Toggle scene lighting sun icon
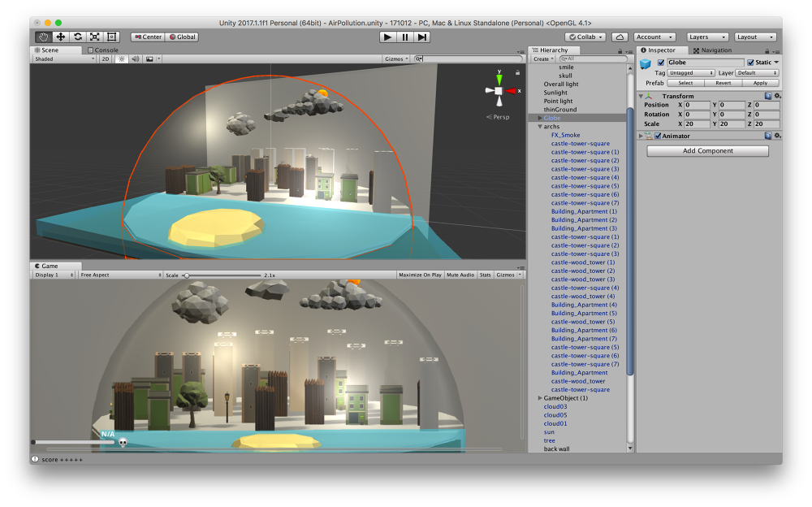The height and width of the screenshot is (507, 812). (x=122, y=58)
